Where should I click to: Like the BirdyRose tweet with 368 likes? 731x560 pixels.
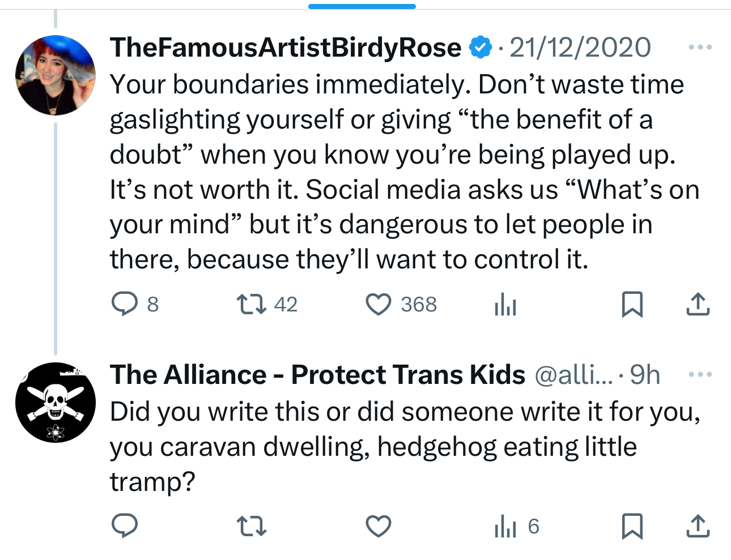(x=379, y=304)
